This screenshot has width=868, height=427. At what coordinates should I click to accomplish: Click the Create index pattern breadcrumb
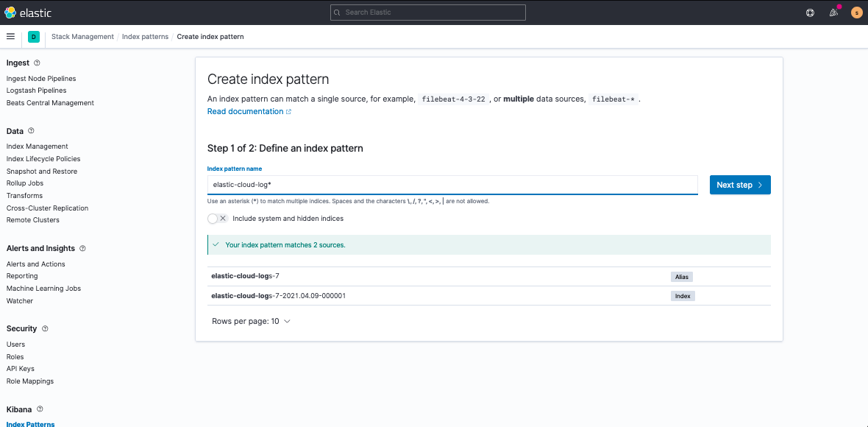(210, 37)
